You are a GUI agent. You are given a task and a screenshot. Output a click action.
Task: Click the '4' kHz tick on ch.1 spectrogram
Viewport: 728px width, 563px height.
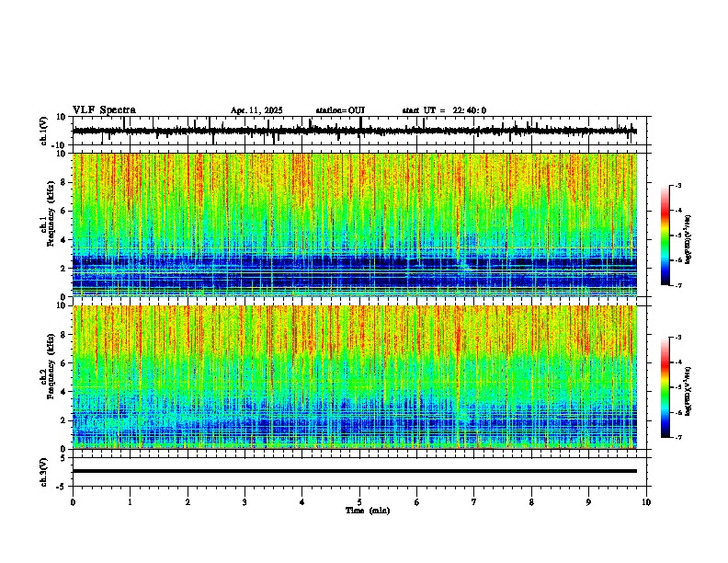pyautogui.click(x=63, y=240)
